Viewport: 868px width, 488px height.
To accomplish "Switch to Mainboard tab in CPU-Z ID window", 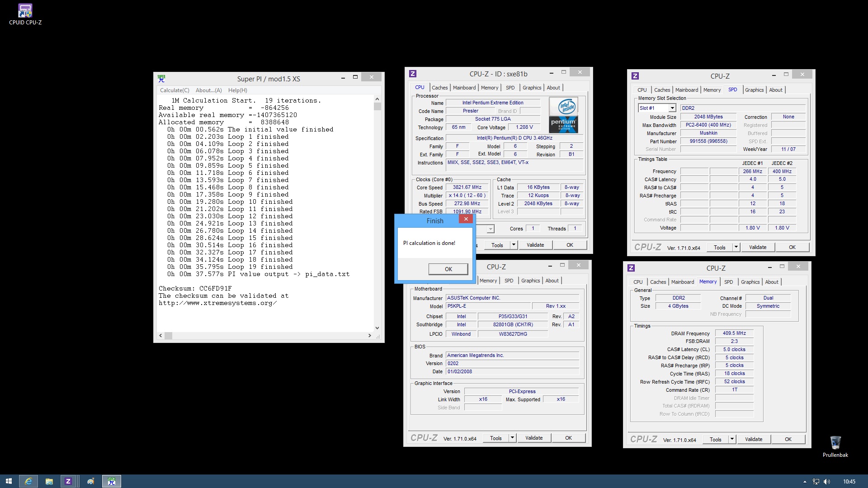I will click(464, 88).
